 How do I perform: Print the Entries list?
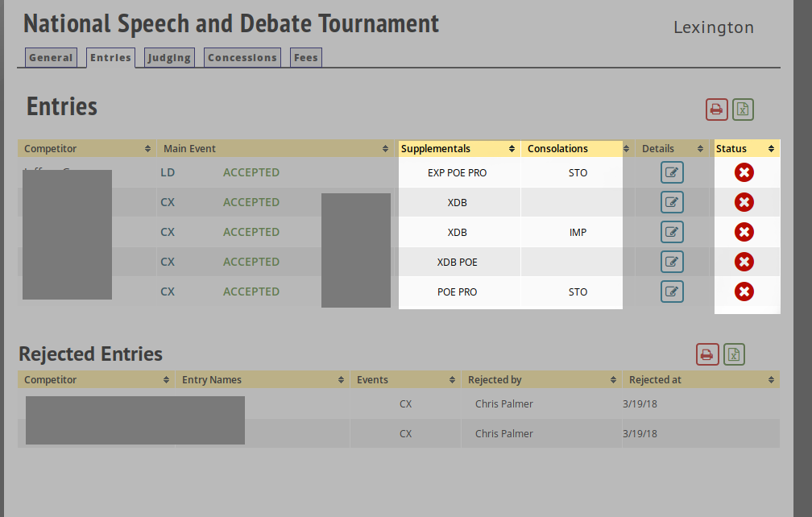(x=717, y=110)
